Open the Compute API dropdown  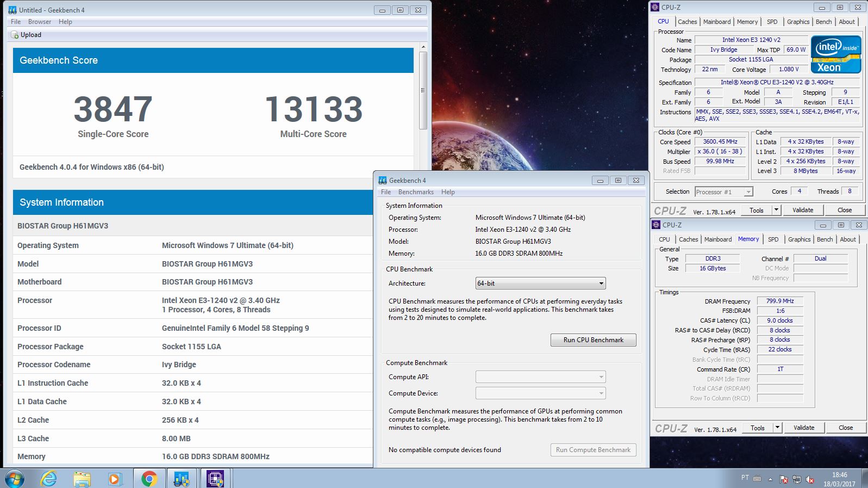pyautogui.click(x=540, y=377)
